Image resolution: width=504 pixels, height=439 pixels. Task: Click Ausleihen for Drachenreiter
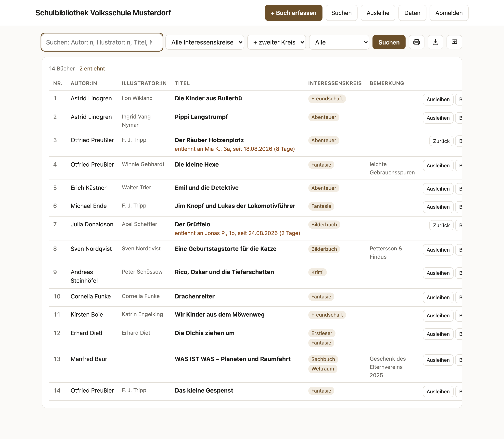pyautogui.click(x=438, y=297)
